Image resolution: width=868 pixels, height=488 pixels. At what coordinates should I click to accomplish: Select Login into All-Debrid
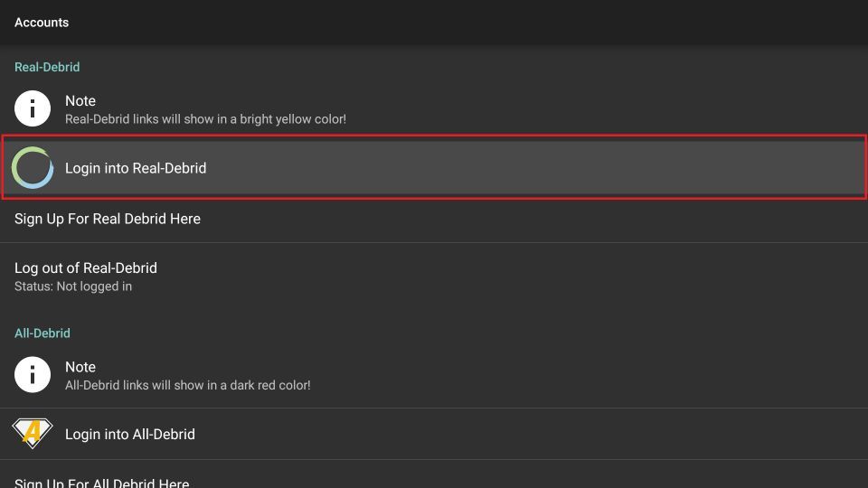tap(434, 434)
